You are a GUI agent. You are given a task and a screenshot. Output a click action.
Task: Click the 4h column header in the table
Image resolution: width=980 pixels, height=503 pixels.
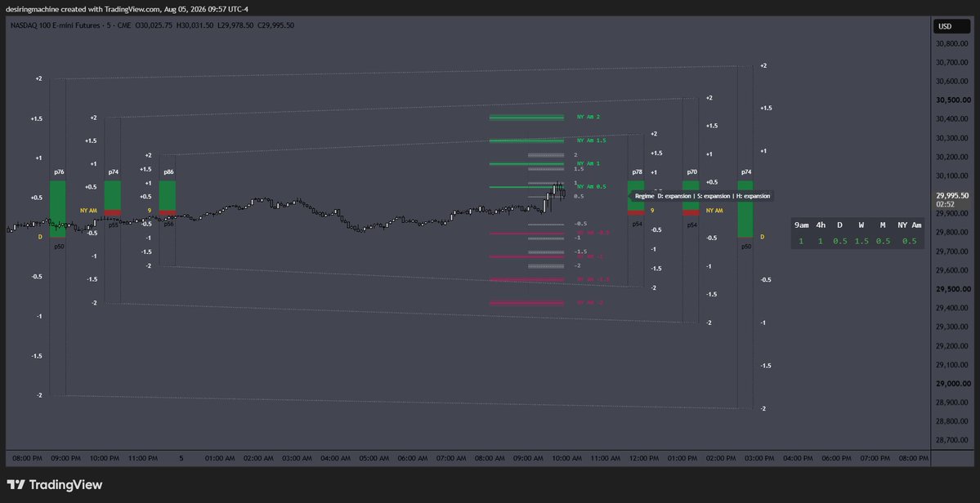click(821, 225)
